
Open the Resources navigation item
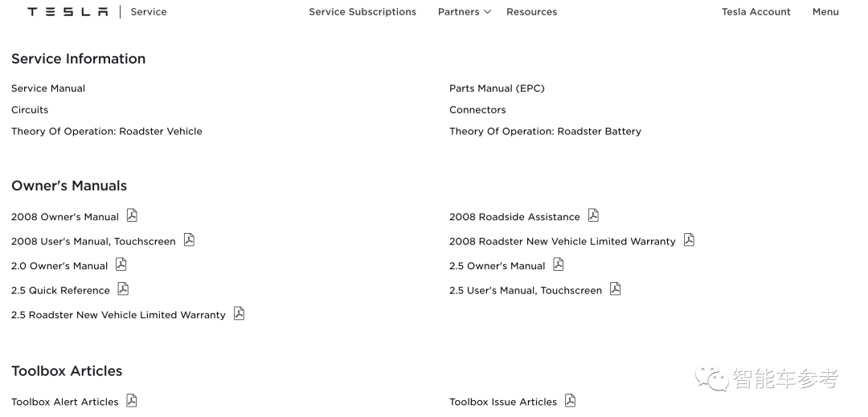tap(531, 12)
